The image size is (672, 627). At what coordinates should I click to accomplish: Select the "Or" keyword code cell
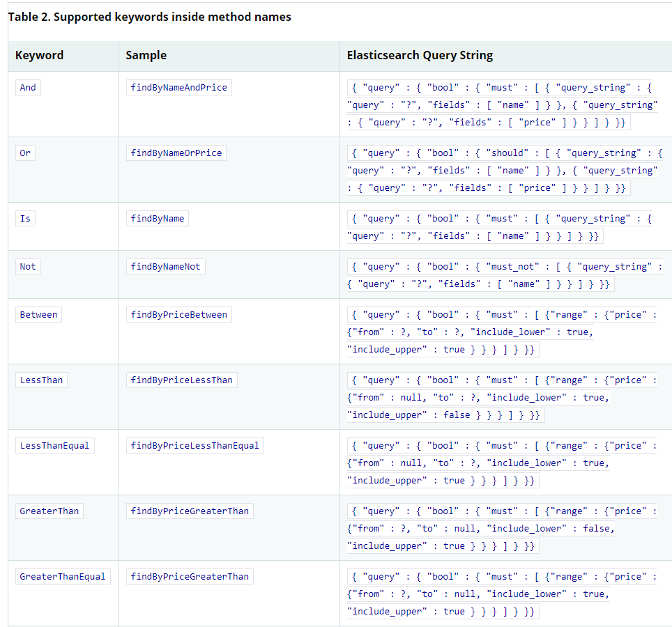(x=25, y=153)
